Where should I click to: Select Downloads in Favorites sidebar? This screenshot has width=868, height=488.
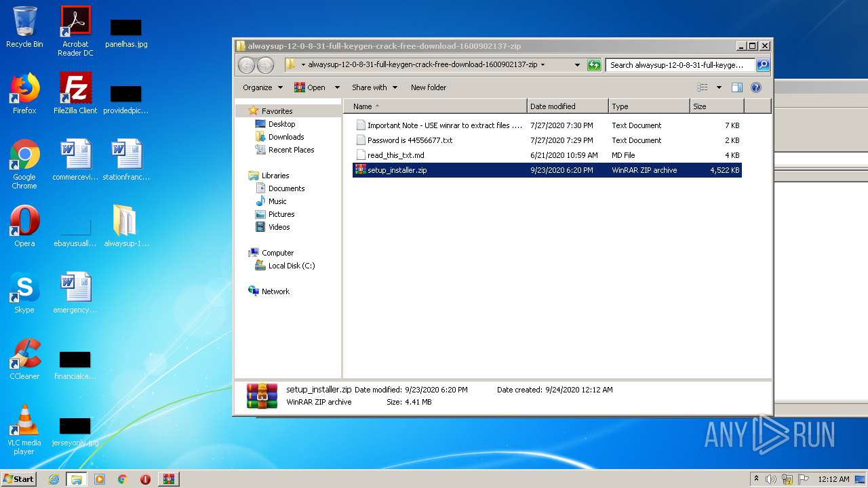point(285,137)
